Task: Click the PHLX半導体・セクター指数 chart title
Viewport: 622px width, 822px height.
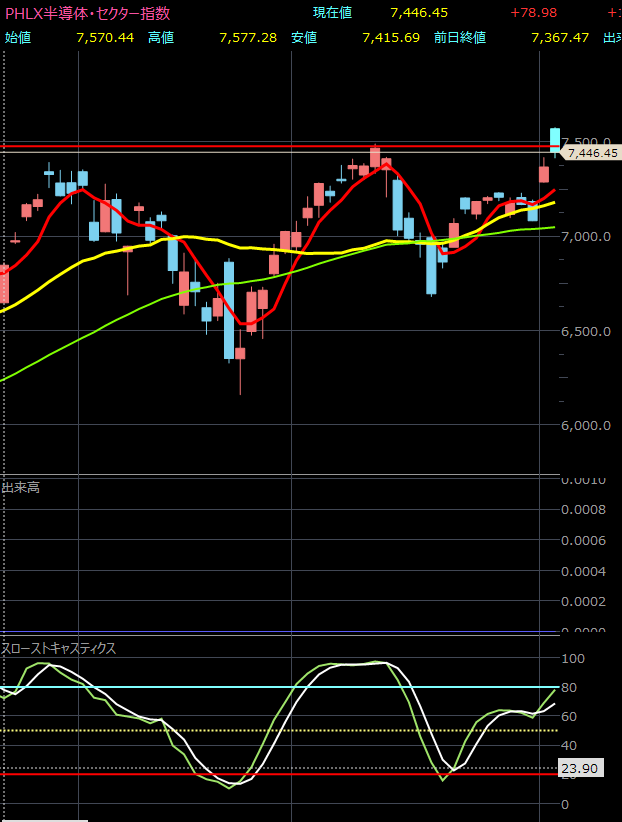Action: [x=88, y=13]
